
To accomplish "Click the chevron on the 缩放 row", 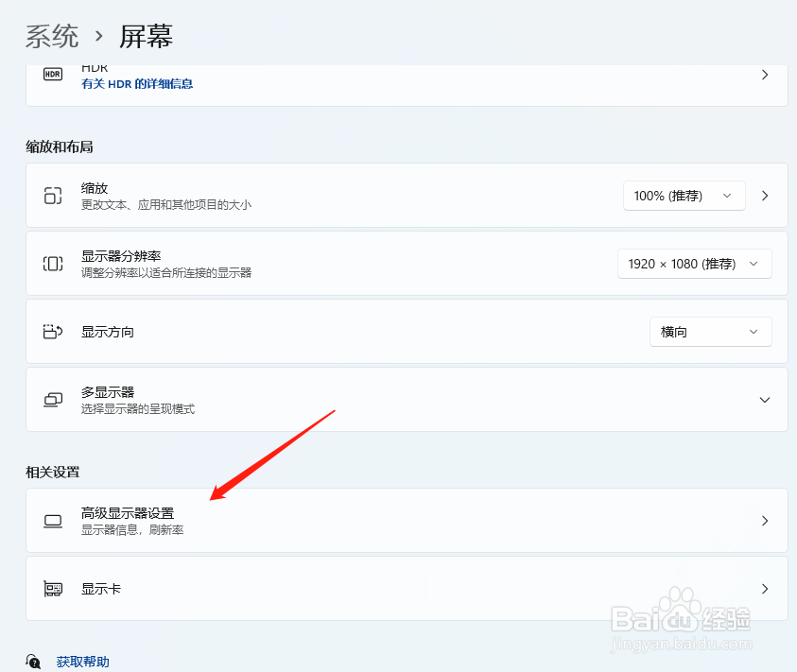I will [x=765, y=196].
